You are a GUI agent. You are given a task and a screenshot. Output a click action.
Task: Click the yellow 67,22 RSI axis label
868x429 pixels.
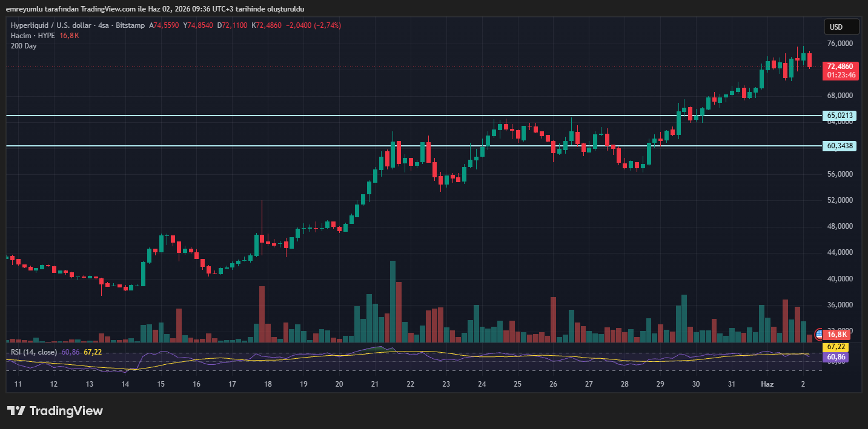[836, 347]
